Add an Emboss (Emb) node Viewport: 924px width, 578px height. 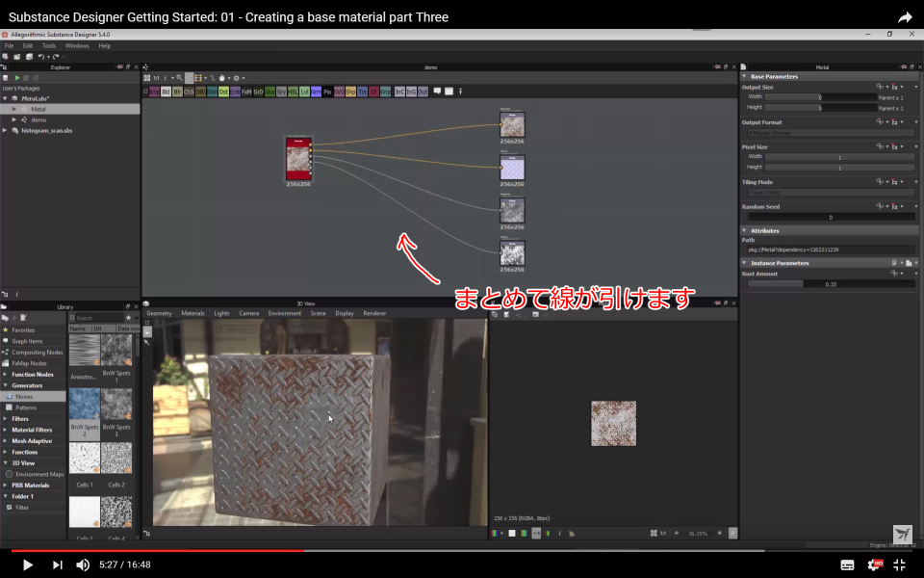[235, 92]
